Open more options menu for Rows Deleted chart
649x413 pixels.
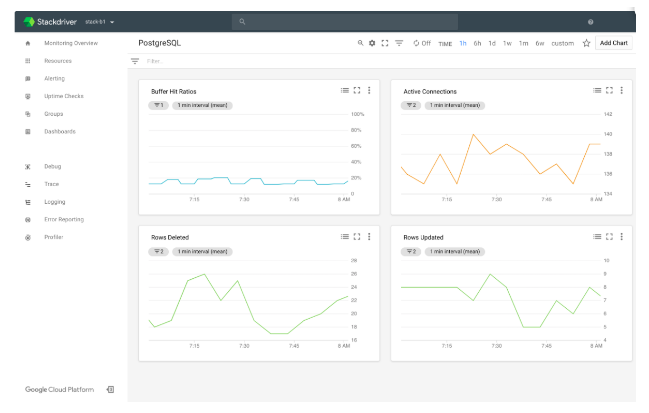(369, 237)
